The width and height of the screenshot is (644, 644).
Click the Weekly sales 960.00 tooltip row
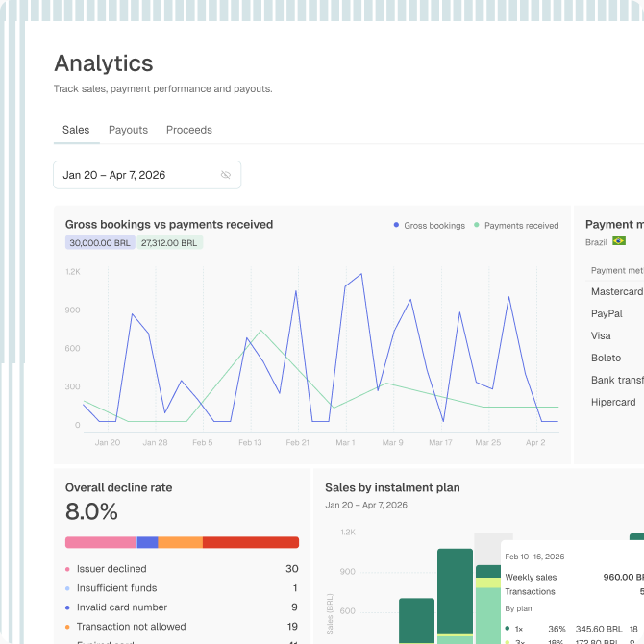[574, 577]
